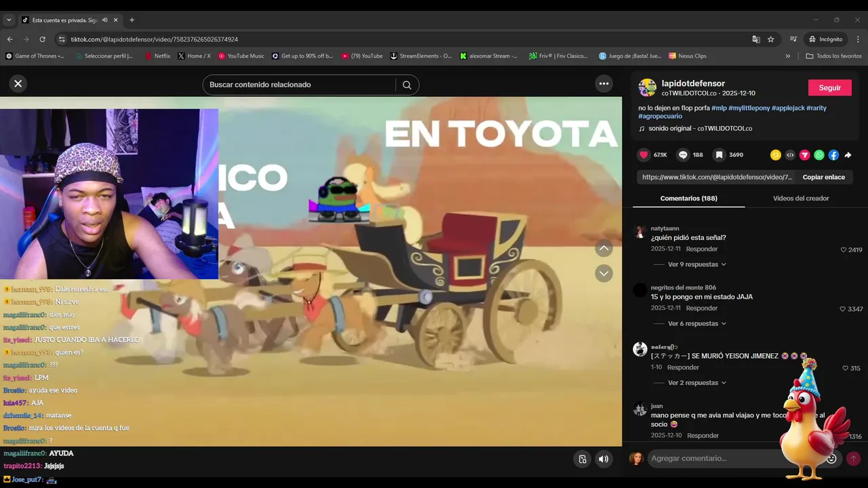The height and width of the screenshot is (488, 868).
Task: Open site information icon in address bar
Action: pyautogui.click(x=62, y=39)
